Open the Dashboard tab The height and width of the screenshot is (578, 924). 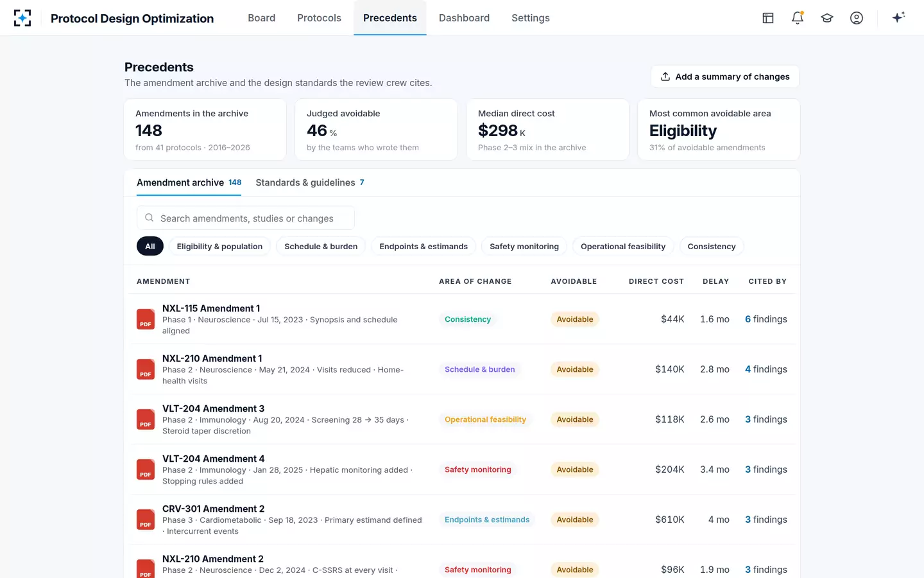464,18
